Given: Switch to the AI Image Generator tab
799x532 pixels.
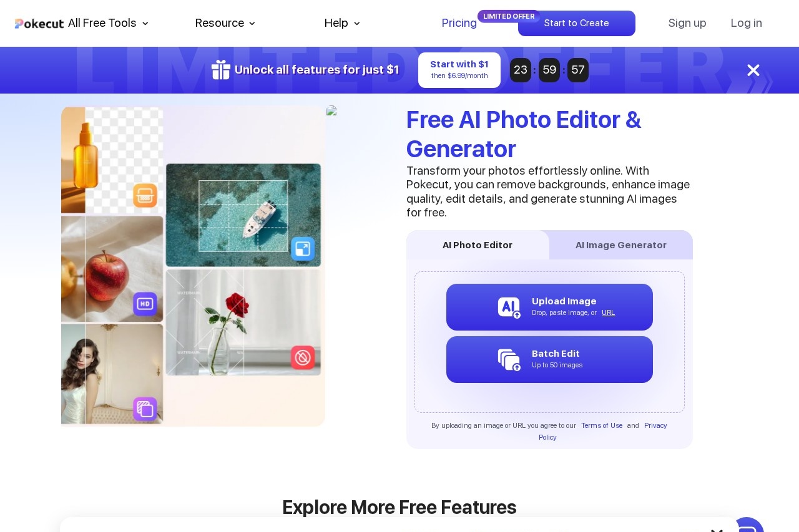Looking at the screenshot, I should pos(621,245).
